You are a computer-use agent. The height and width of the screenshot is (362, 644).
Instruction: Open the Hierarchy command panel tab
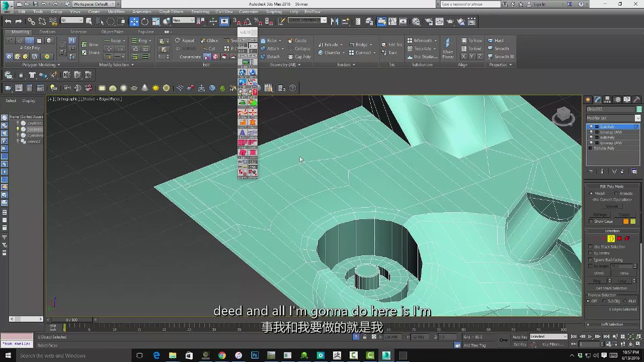click(x=608, y=100)
